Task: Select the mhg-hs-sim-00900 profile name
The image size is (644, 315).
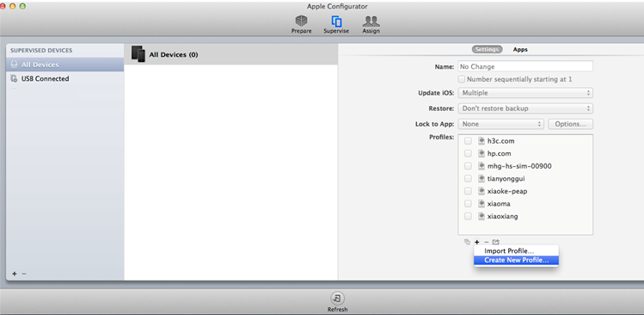Action: [x=519, y=166]
